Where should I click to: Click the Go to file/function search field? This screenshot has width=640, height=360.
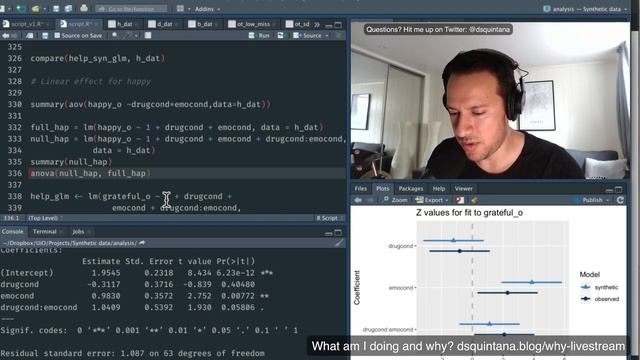coord(131,9)
